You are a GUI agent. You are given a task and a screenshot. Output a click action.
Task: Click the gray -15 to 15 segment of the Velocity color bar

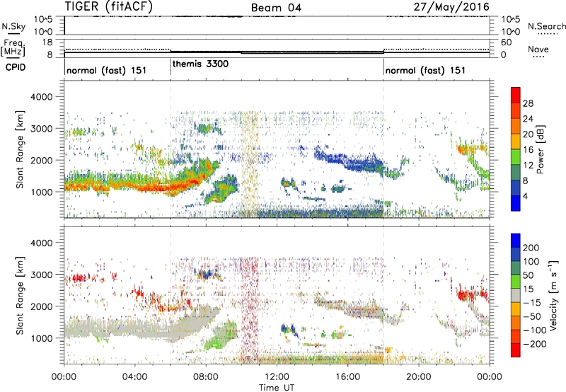[x=516, y=295]
